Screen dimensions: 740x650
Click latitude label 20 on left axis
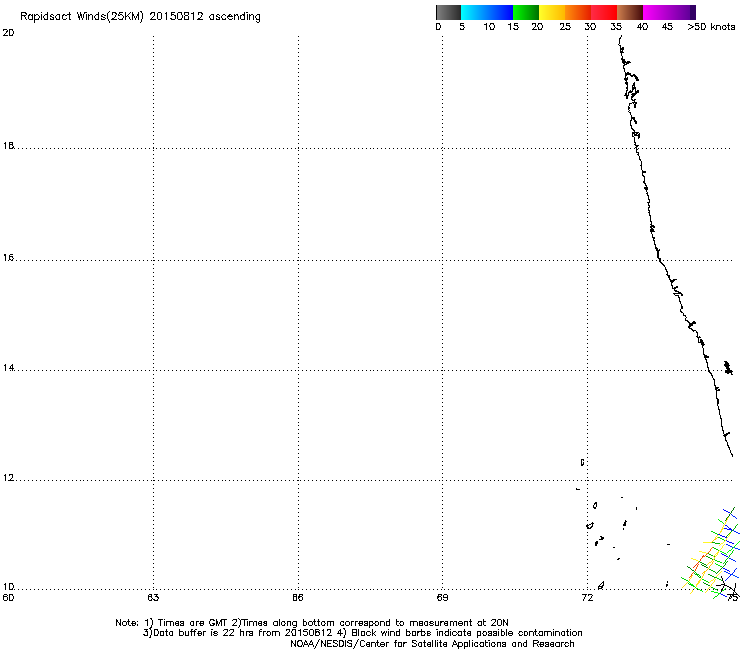(x=8, y=33)
